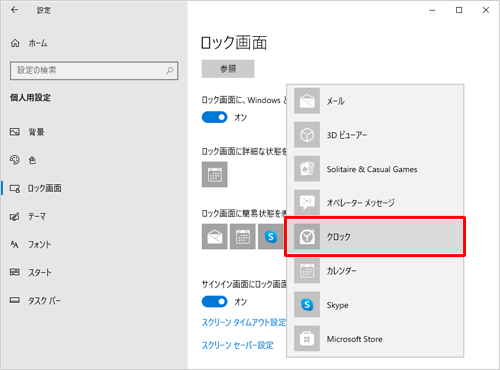The height and width of the screenshot is (370, 500).
Task: Open 背景 background settings
Action: 27,132
